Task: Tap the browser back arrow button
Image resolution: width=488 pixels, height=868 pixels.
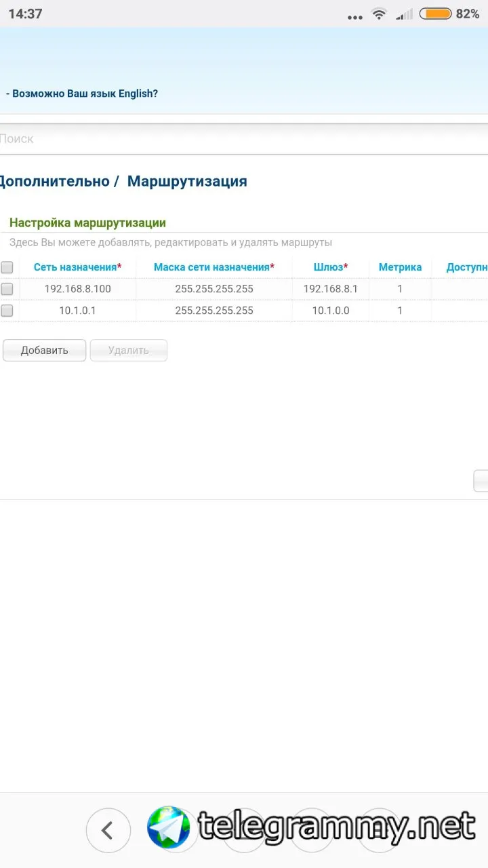Action: [x=108, y=830]
